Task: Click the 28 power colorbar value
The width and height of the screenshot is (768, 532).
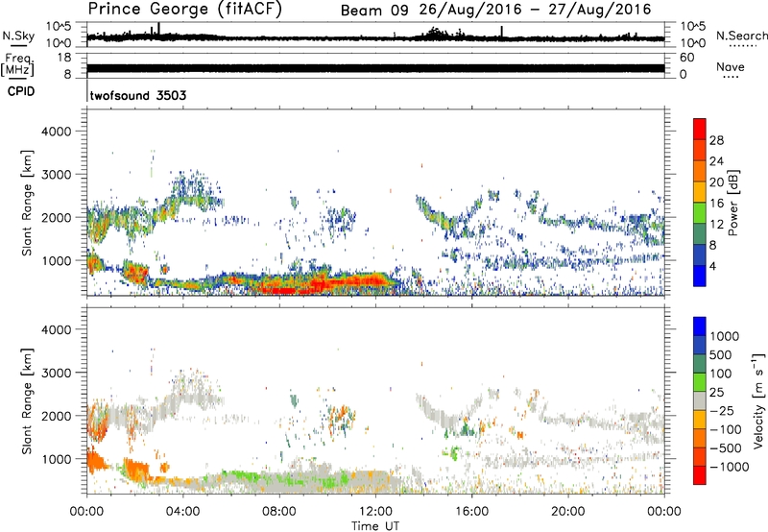Action: tap(716, 140)
